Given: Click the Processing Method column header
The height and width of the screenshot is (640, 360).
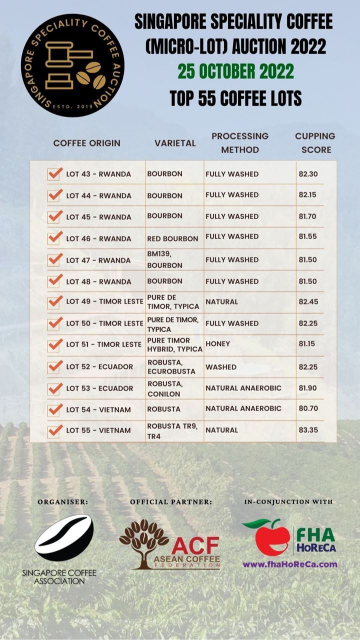Looking at the screenshot, I should point(240,143).
